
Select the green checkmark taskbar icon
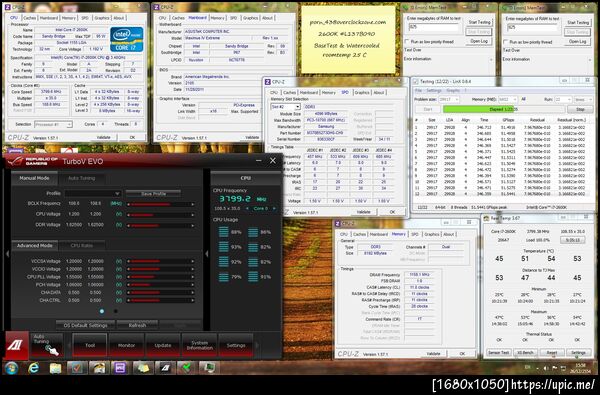tap(187, 368)
